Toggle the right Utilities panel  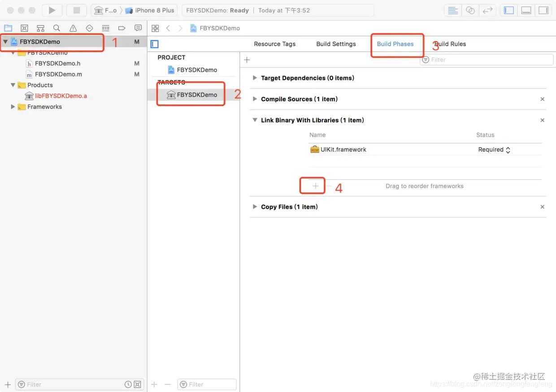[543, 10]
